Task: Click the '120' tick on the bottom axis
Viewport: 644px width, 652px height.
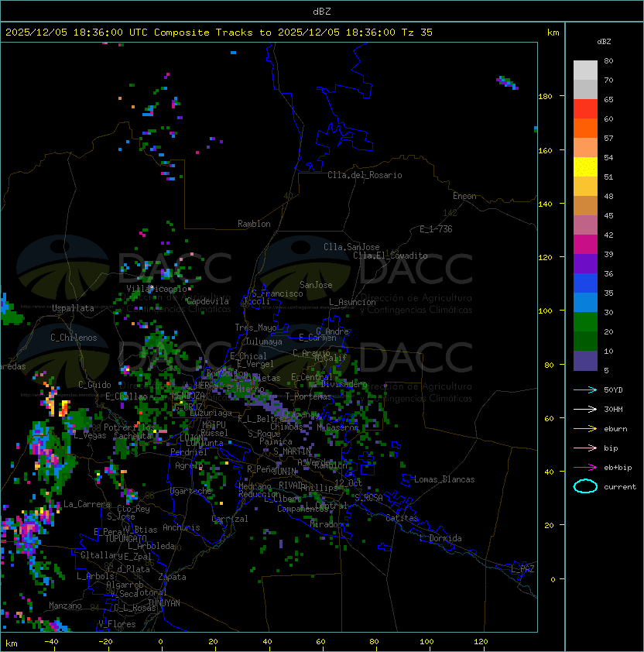Action: pos(481,642)
